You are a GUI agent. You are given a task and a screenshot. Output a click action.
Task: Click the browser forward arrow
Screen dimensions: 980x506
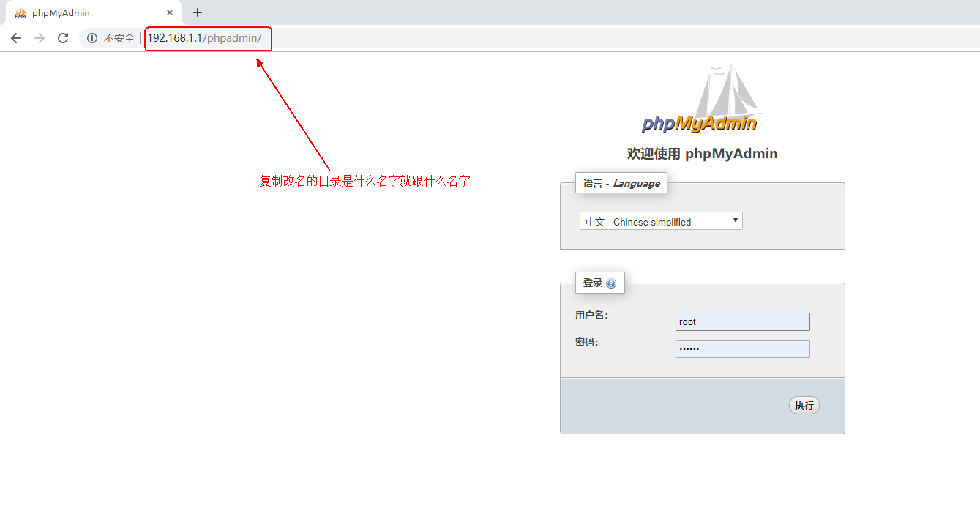[39, 38]
